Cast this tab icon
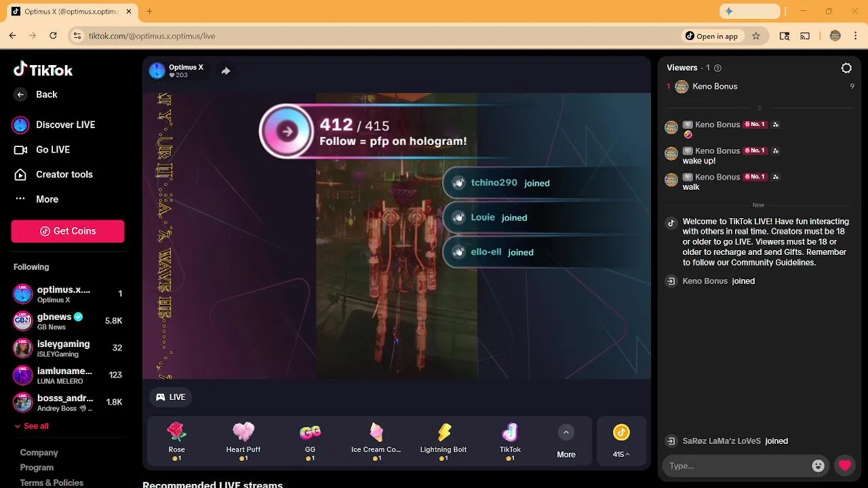This screenshot has height=488, width=868. 805,36
